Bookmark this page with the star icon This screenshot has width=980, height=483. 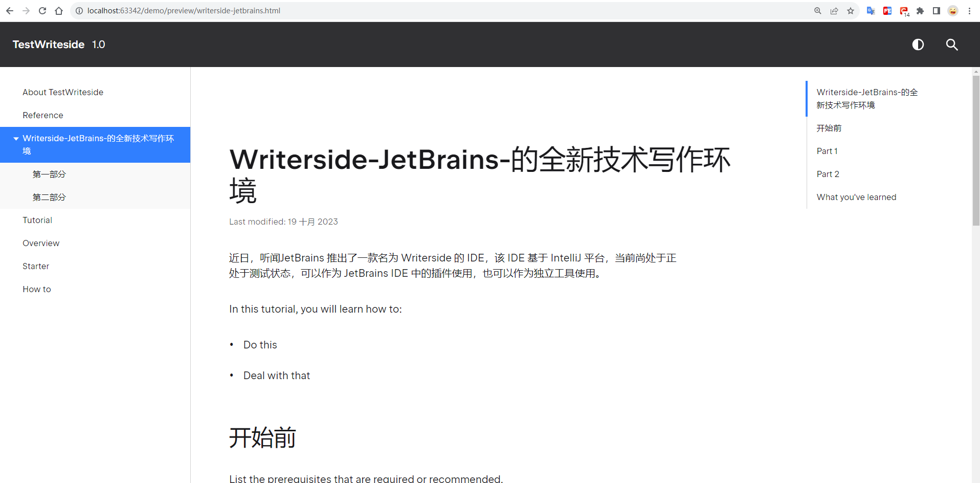tap(851, 10)
